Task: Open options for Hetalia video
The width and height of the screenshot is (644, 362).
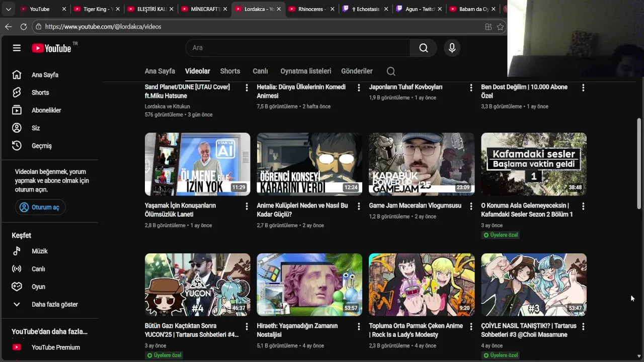Action: 359,87
